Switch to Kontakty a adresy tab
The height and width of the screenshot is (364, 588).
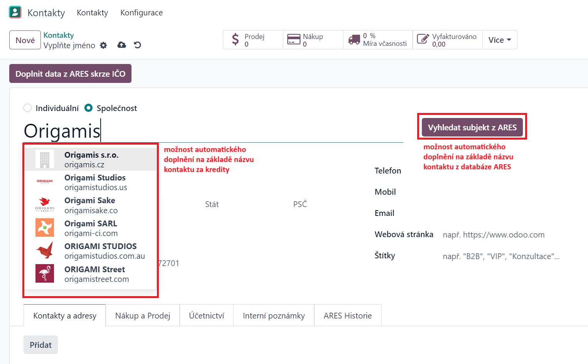pyautogui.click(x=65, y=315)
